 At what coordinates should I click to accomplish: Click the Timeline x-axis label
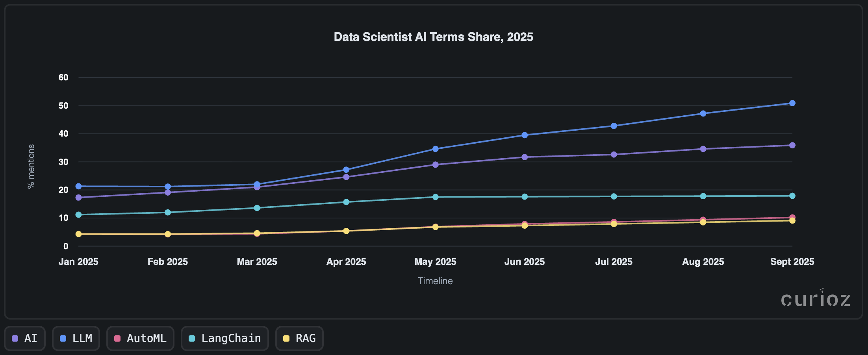[435, 281]
